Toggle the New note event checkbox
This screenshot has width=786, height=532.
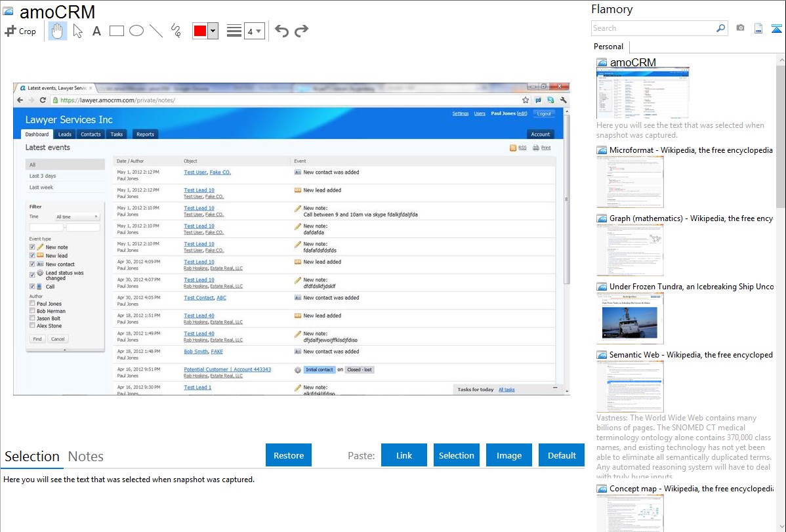[32, 247]
